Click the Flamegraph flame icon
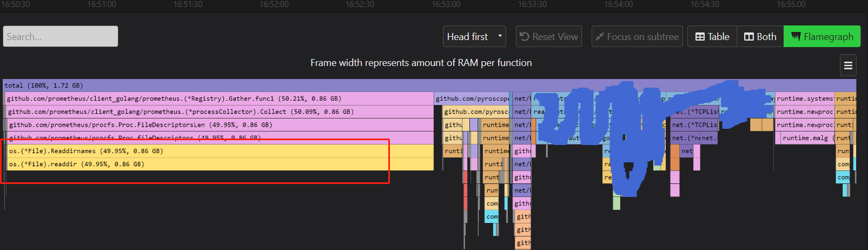This screenshot has height=250, width=868. [x=796, y=36]
